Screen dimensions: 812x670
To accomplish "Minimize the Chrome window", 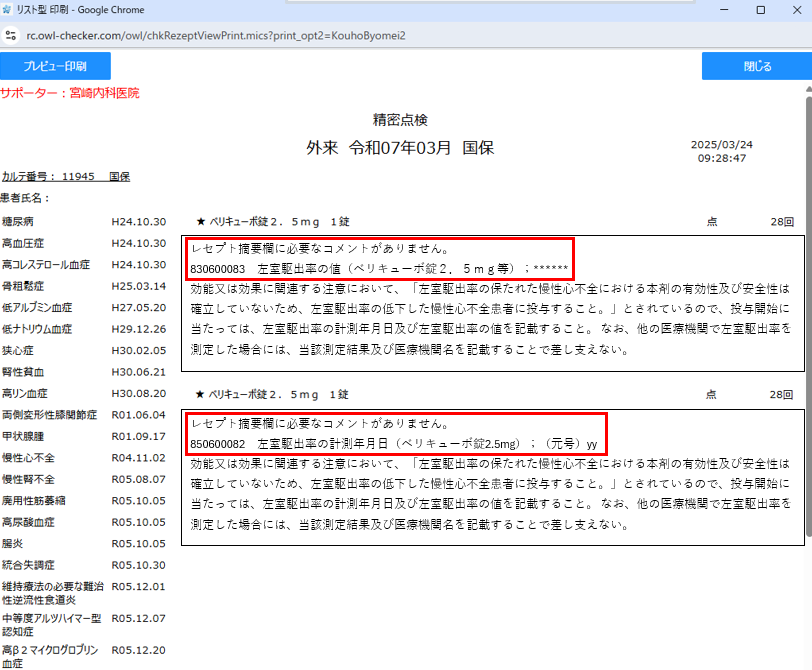I will click(x=724, y=10).
